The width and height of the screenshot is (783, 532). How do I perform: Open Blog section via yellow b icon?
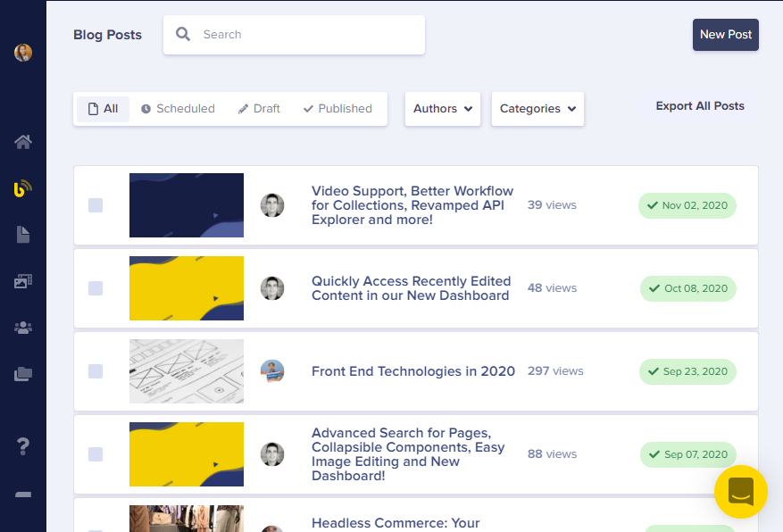click(x=22, y=188)
